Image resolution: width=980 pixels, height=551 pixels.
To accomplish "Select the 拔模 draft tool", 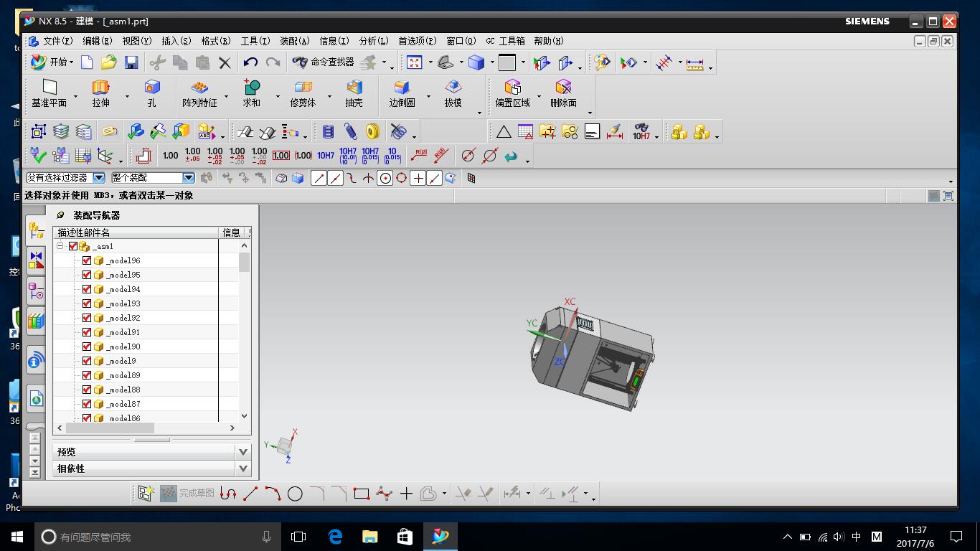I will click(x=453, y=94).
